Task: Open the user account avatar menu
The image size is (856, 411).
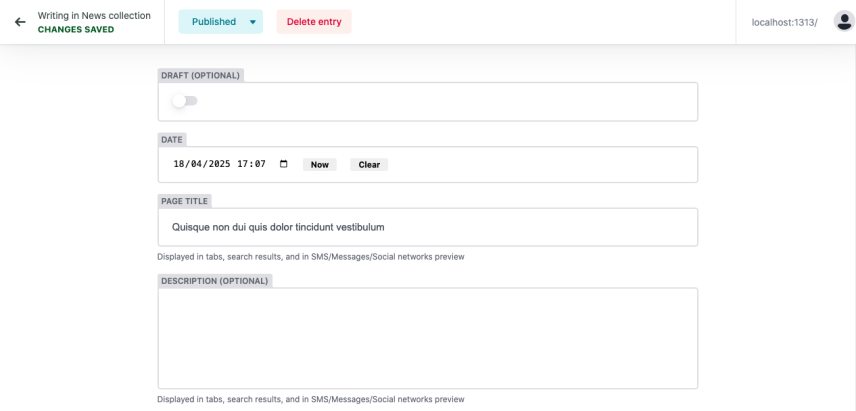Action: pos(843,22)
